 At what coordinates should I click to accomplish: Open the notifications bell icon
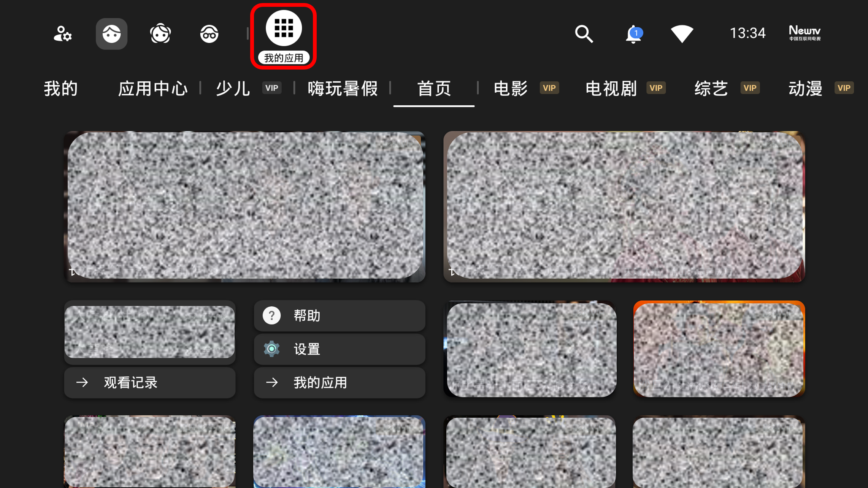point(633,34)
